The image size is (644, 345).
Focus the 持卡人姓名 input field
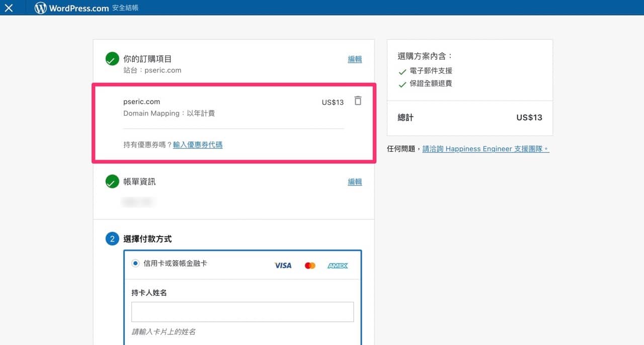(x=243, y=312)
